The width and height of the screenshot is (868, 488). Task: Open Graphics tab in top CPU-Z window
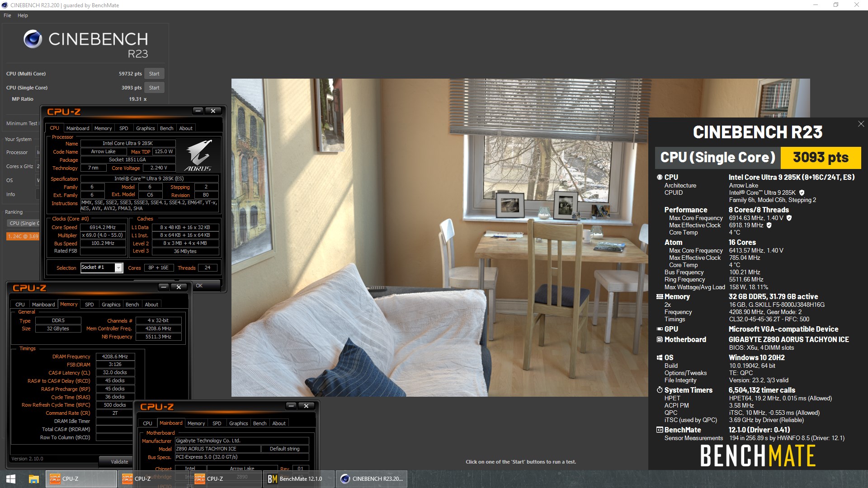(x=145, y=128)
